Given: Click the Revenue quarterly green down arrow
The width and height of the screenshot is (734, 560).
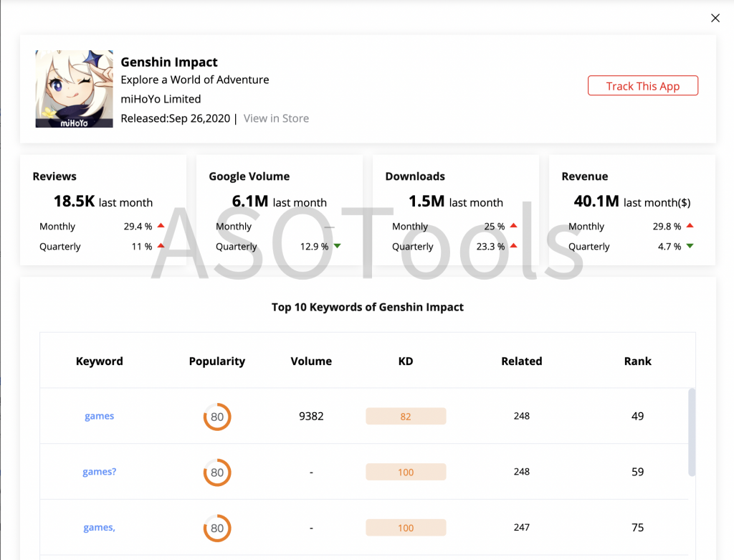Looking at the screenshot, I should (690, 246).
